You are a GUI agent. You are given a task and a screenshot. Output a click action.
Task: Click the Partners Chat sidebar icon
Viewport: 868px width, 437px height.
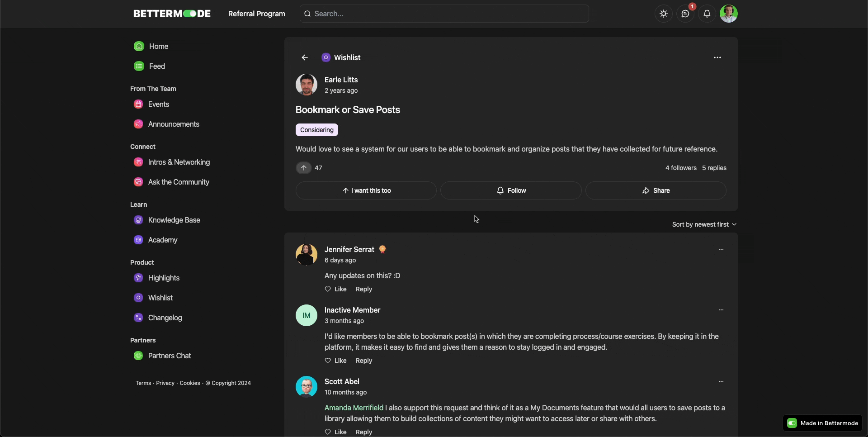coord(138,356)
